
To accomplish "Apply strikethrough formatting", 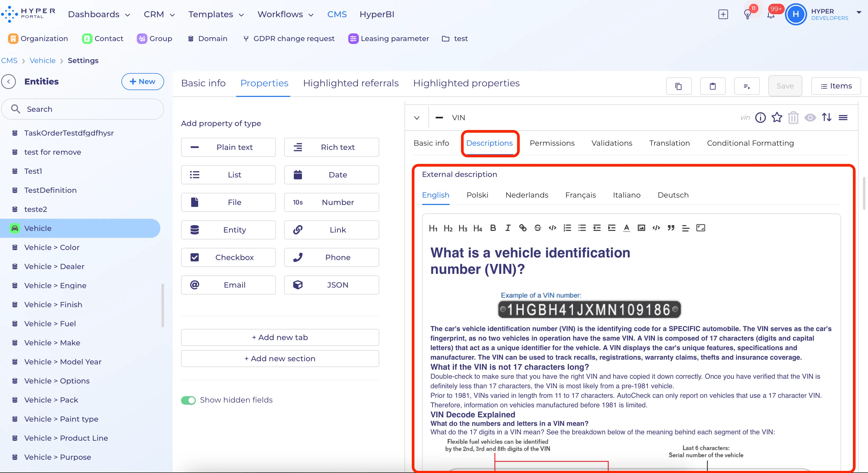I will click(537, 228).
